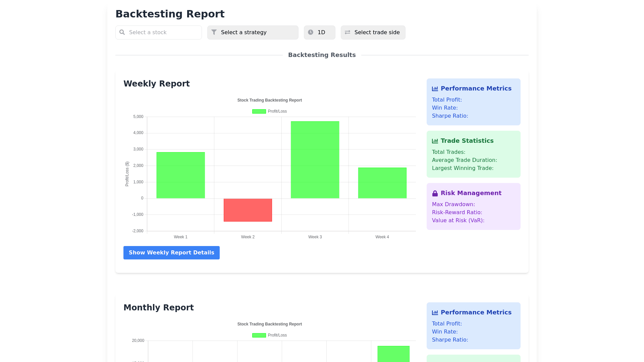644x362 pixels.
Task: Toggle weekly Profit/Loss legend swatch
Action: [x=259, y=111]
